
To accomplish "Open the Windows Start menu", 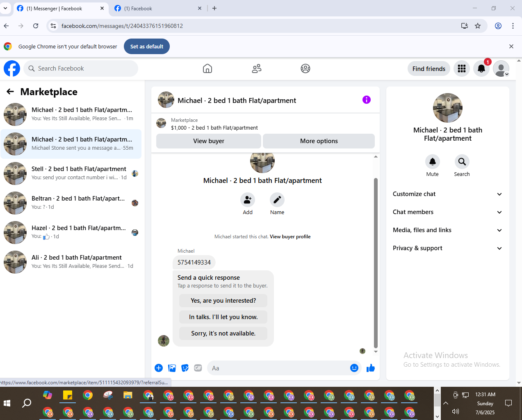I will click(x=7, y=403).
